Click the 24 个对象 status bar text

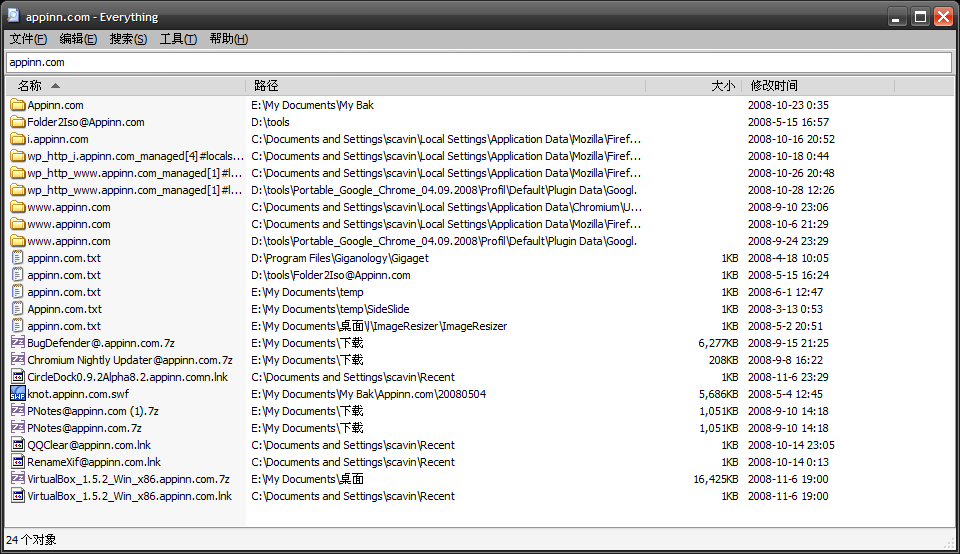pos(31,540)
